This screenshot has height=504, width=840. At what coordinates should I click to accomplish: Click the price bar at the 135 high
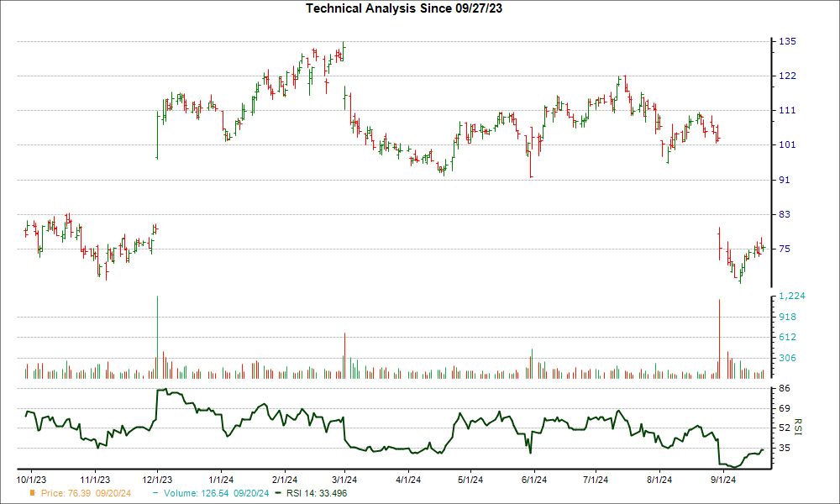344,51
